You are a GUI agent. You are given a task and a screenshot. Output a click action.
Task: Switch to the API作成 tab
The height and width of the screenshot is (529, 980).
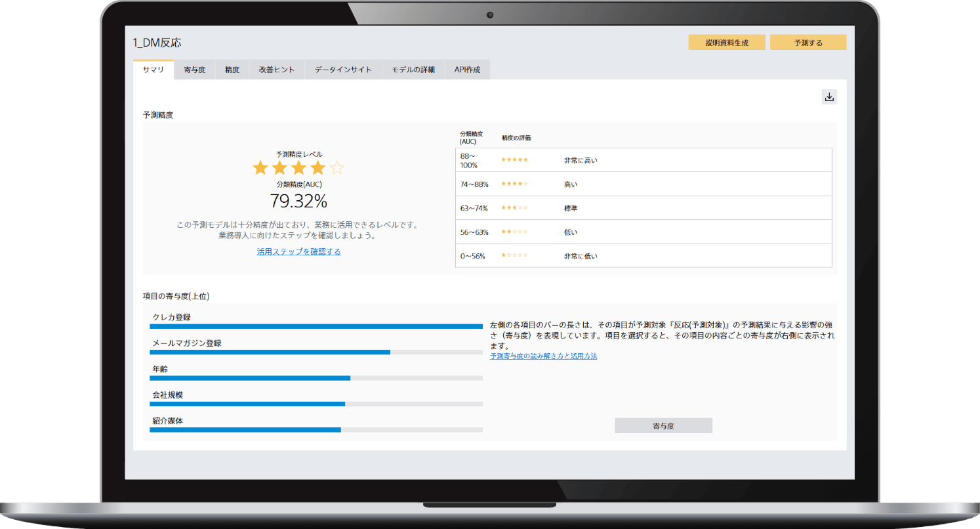click(x=467, y=69)
